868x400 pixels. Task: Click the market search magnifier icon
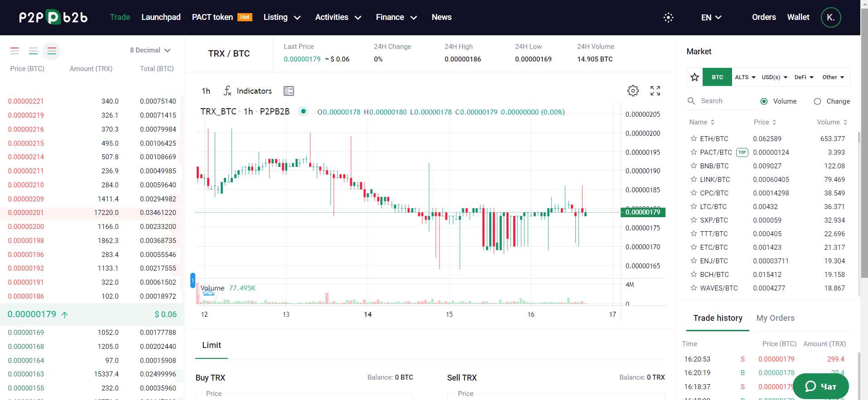691,101
